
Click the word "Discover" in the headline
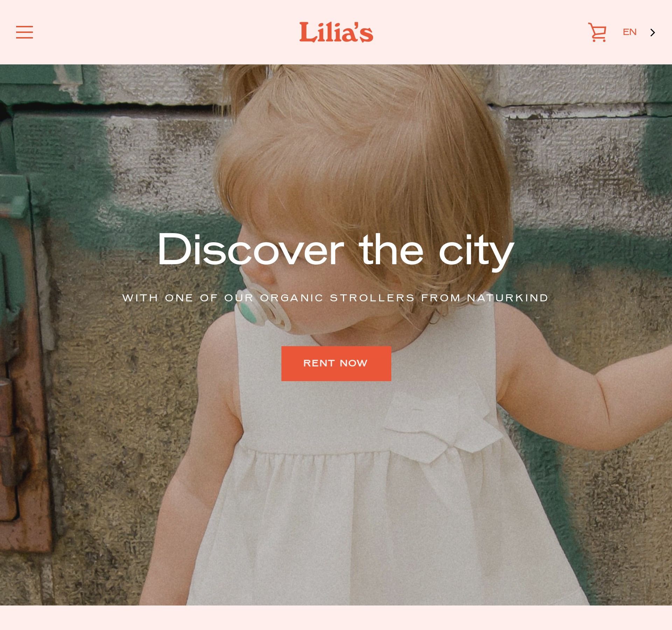tap(251, 250)
